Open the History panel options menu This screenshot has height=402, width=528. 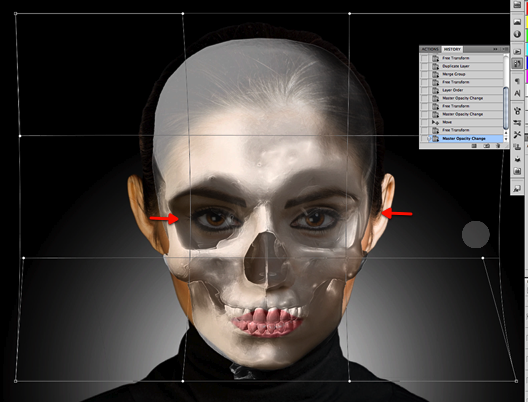point(505,49)
